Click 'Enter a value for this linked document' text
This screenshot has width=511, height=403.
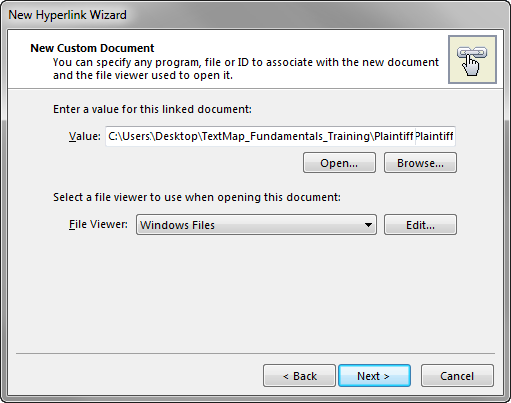152,109
